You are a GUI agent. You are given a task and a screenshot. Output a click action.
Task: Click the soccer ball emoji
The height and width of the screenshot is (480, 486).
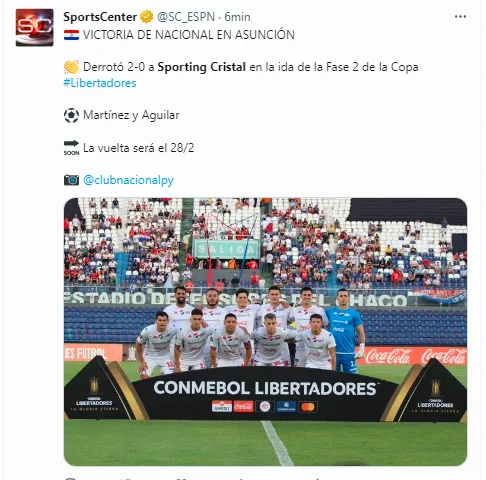click(x=71, y=115)
